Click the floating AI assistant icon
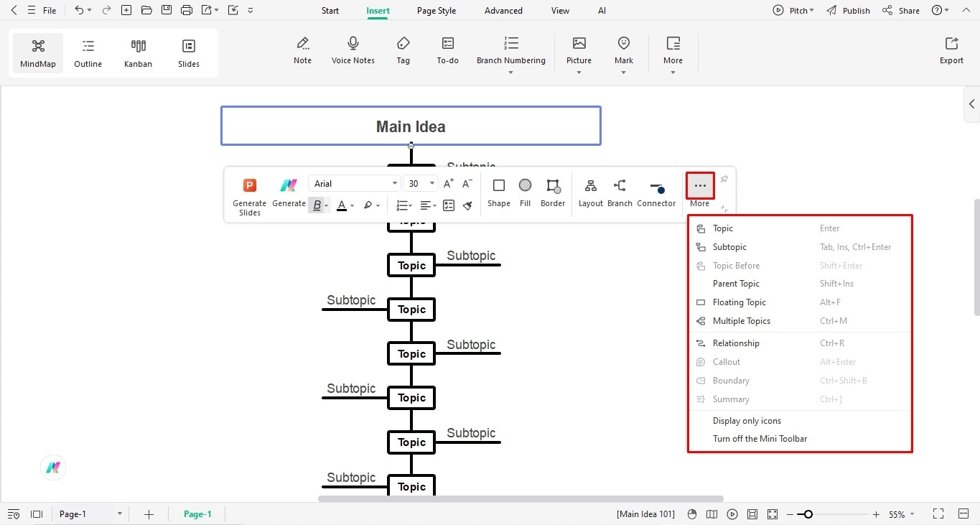This screenshot has height=525, width=980. [53, 468]
